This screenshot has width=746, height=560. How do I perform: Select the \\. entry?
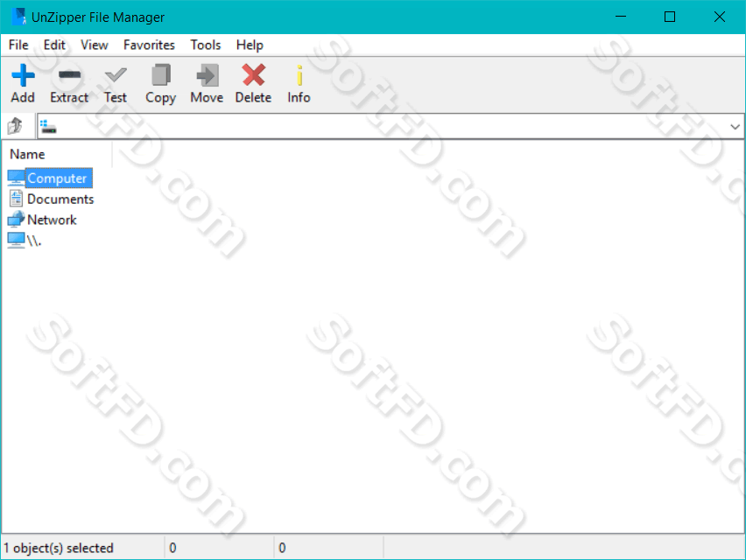tap(34, 241)
